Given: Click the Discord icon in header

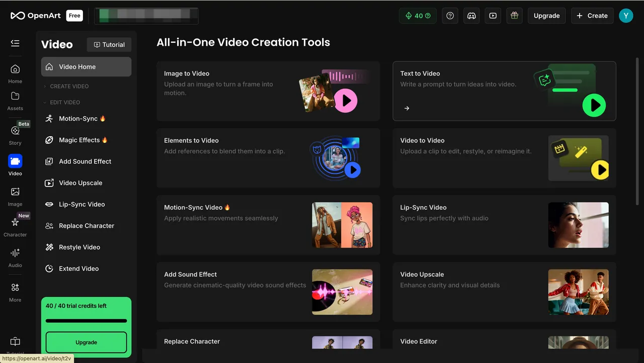Looking at the screenshot, I should 471,16.
